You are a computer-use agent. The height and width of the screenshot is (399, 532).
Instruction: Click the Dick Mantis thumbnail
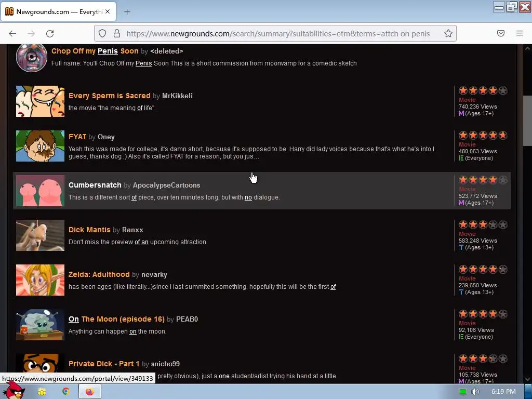(x=40, y=235)
